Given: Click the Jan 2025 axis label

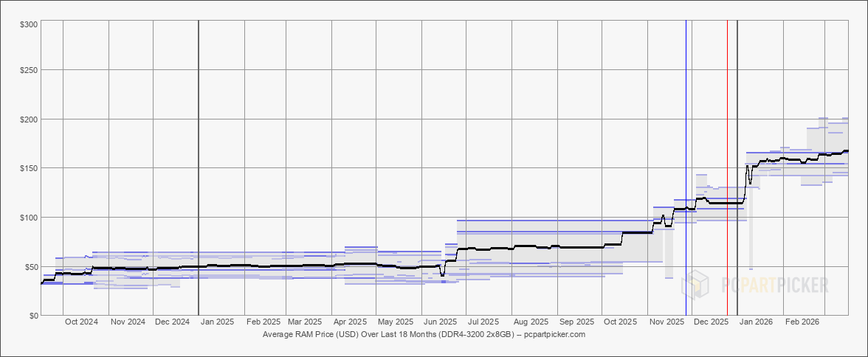Looking at the screenshot, I should coord(217,322).
